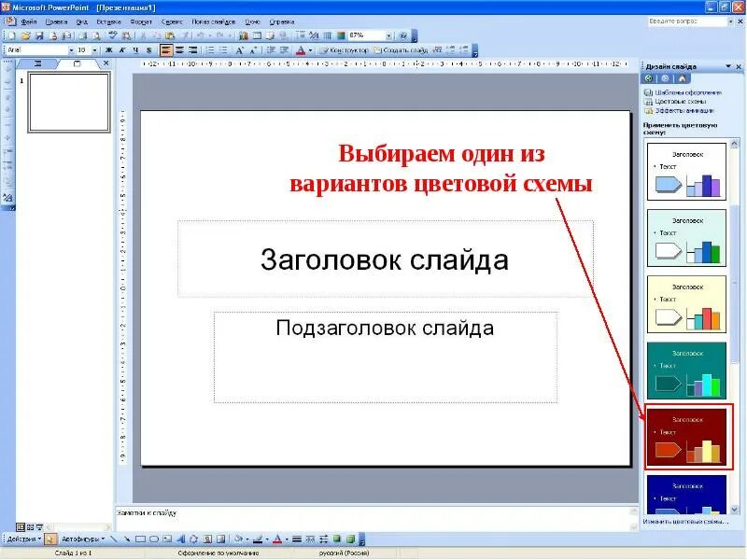Open the Сервис menu

click(x=172, y=21)
